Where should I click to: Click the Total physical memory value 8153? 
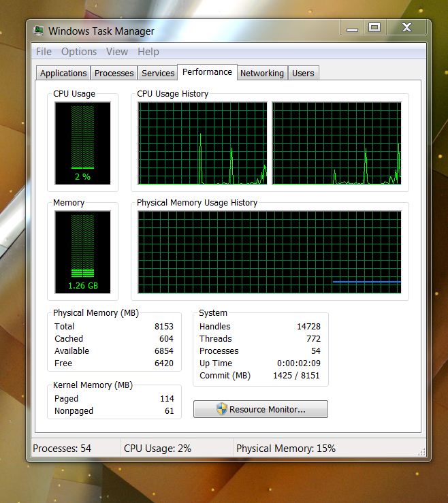163,326
